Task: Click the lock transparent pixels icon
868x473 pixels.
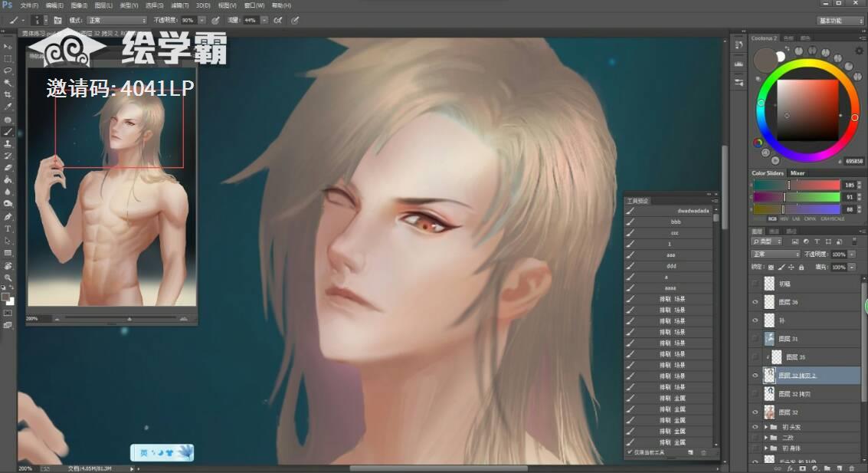Action: point(771,267)
